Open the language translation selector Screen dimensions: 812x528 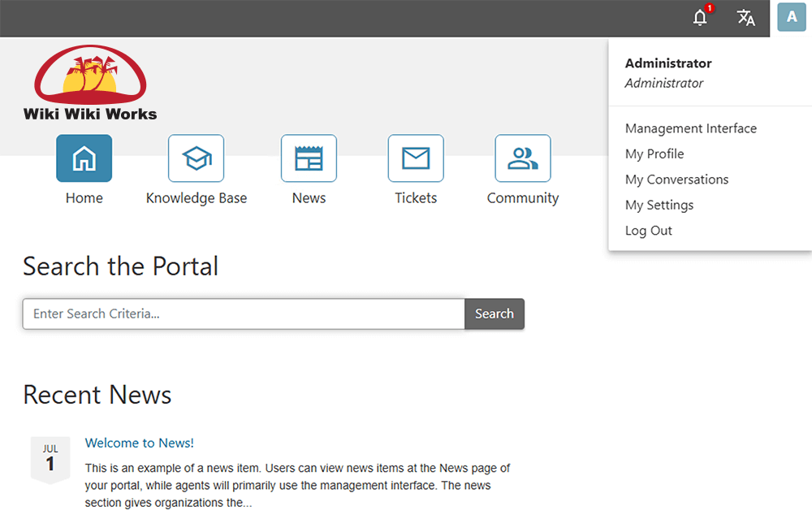point(745,18)
